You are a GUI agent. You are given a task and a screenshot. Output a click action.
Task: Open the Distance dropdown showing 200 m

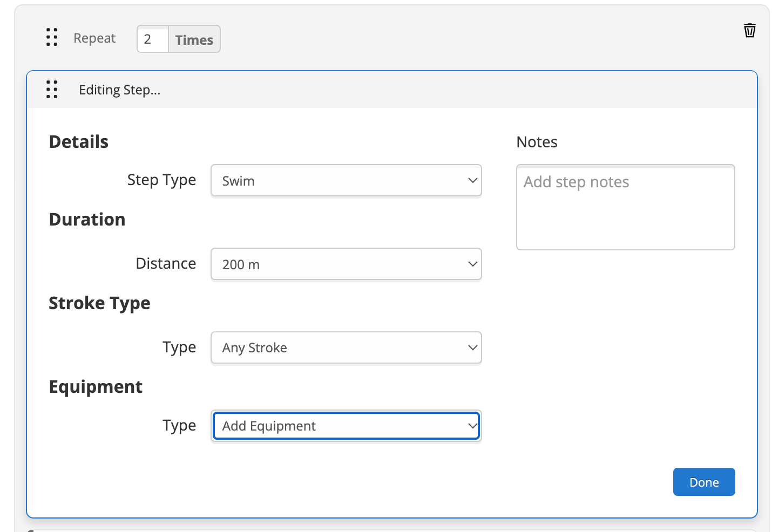(x=346, y=264)
